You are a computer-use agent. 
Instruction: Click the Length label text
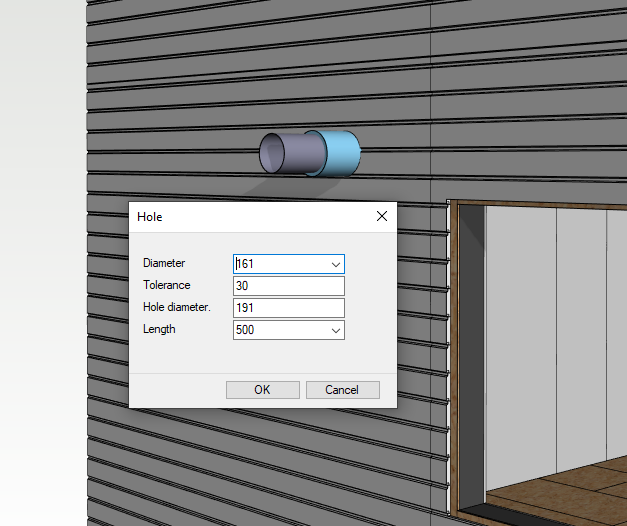tap(159, 330)
